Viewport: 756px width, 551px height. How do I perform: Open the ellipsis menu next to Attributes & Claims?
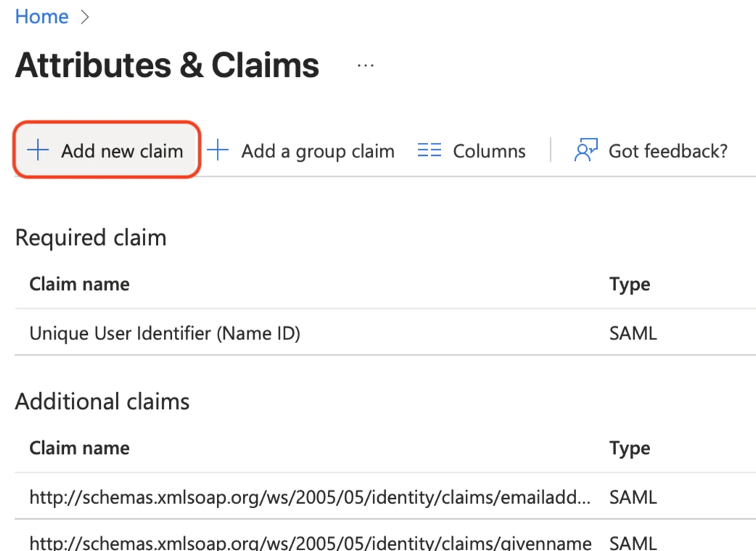366,65
